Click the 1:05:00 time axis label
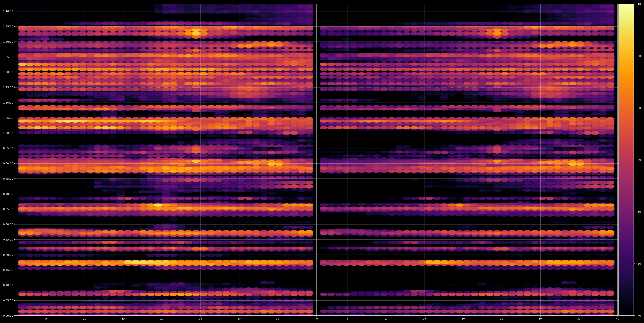The height and width of the screenshot is (323, 644). pos(8,118)
